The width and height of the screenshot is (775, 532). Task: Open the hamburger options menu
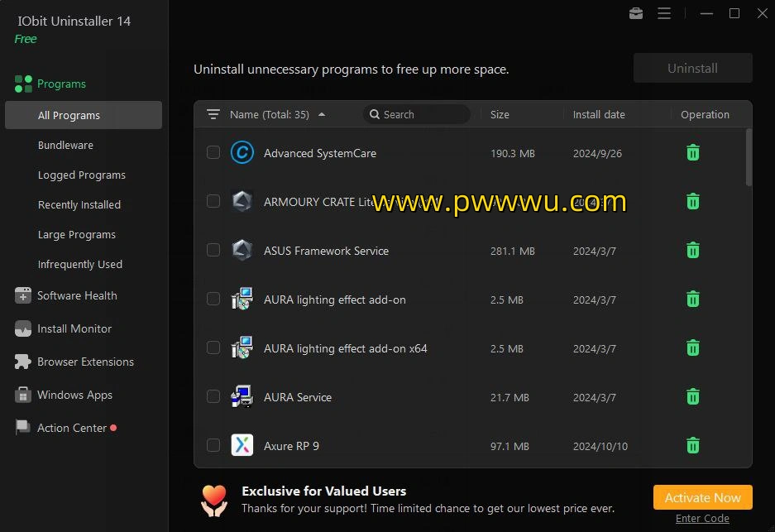pyautogui.click(x=664, y=13)
